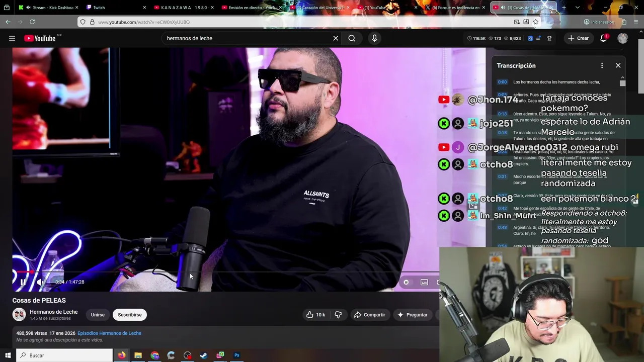Viewport: 644px width, 362px height.
Task: Open Steam from the taskbar
Action: coord(204,355)
